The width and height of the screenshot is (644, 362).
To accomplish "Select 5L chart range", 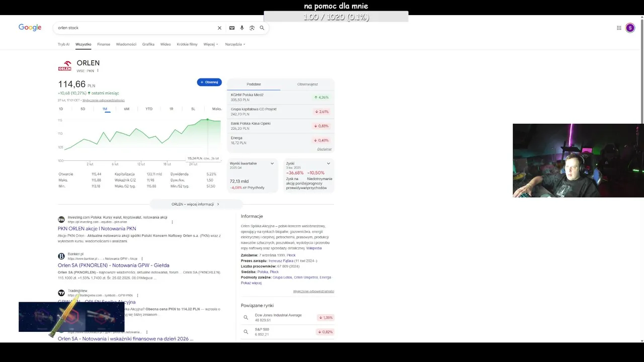I will 193,109.
